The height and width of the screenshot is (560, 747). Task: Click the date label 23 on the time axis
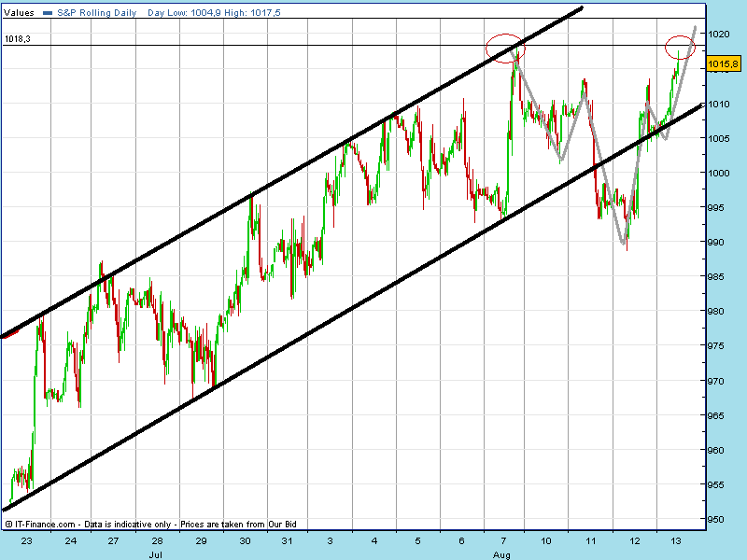(x=27, y=541)
